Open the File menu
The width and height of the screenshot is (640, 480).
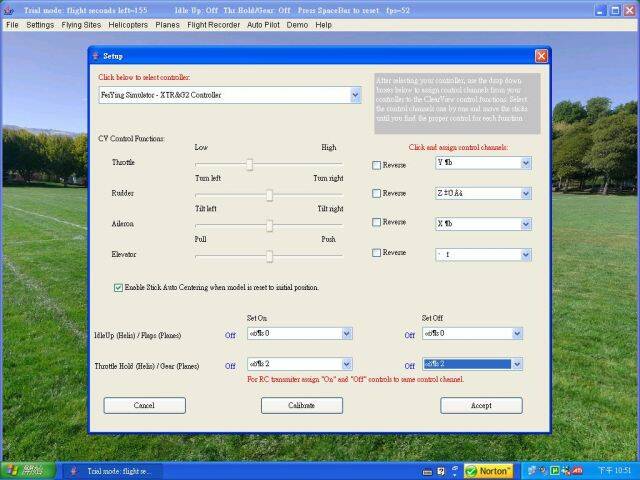click(12, 25)
